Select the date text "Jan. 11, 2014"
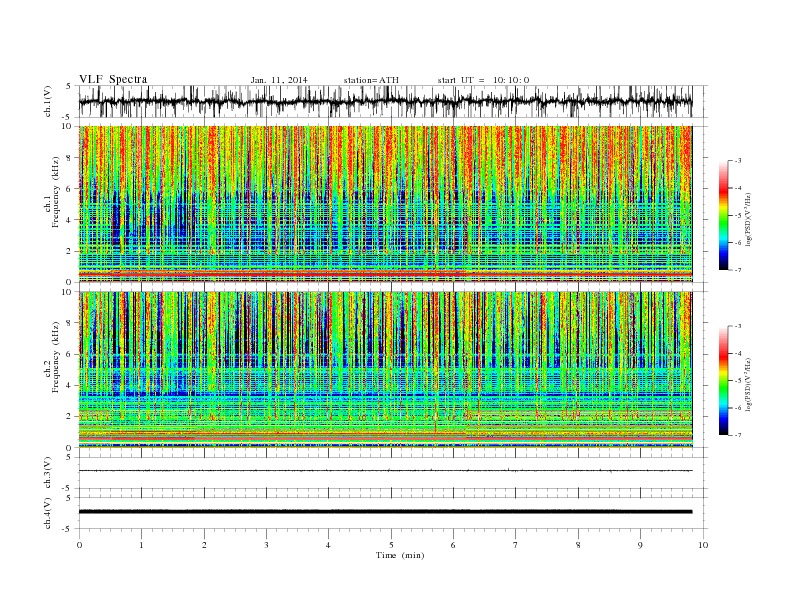Image resolution: width=792 pixels, height=612 pixels. coord(279,80)
